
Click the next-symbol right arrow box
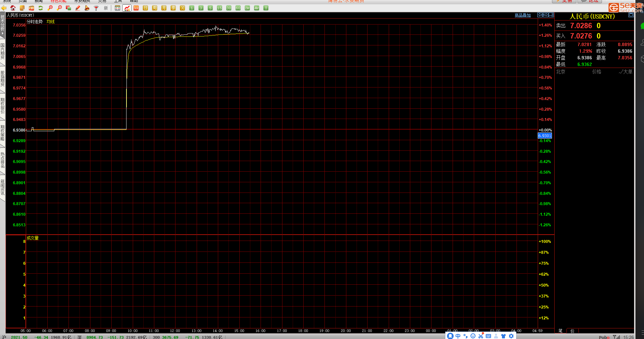546,15
